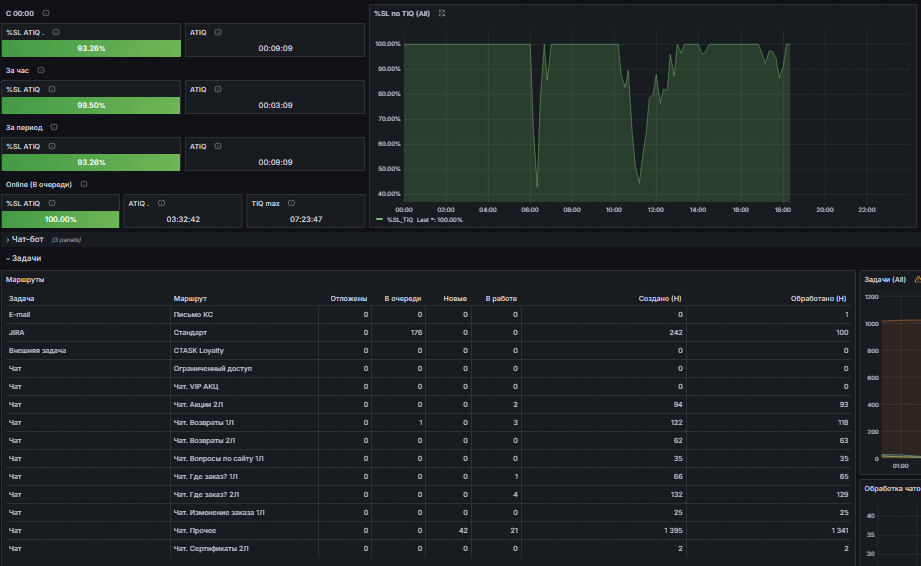Click green %SL_TIQ legend color marker
This screenshot has width=921, height=566.
coord(379,220)
